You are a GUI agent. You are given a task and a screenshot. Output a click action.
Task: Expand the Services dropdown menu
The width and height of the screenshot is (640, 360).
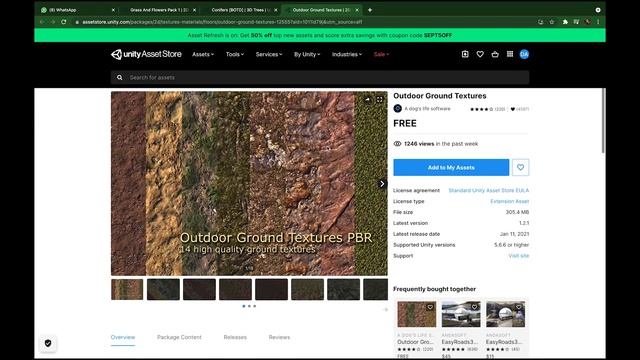pyautogui.click(x=269, y=54)
